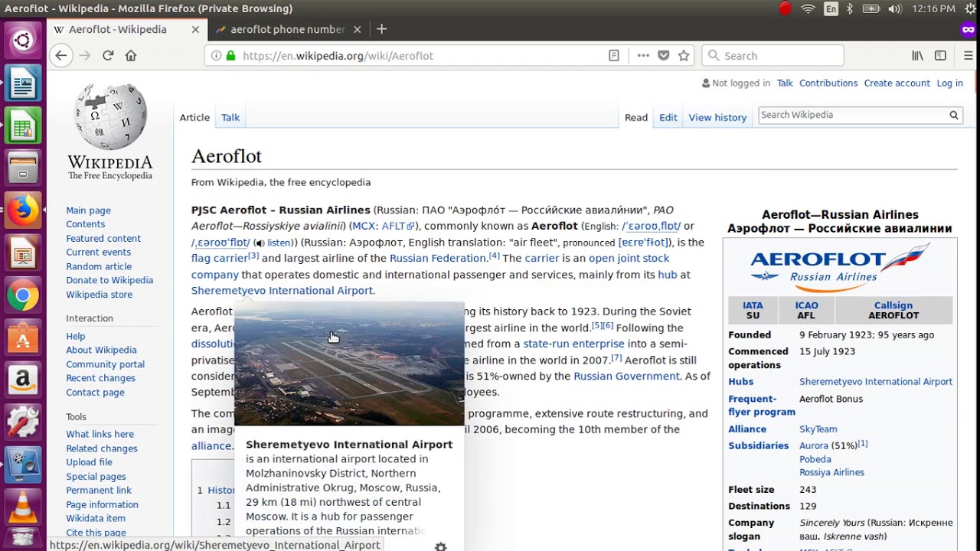Open Random article link
Viewport: 980px width, 551px height.
(x=99, y=266)
